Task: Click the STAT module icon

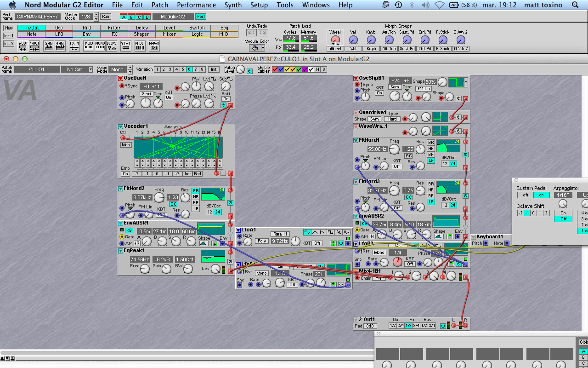Action: click(x=126, y=46)
